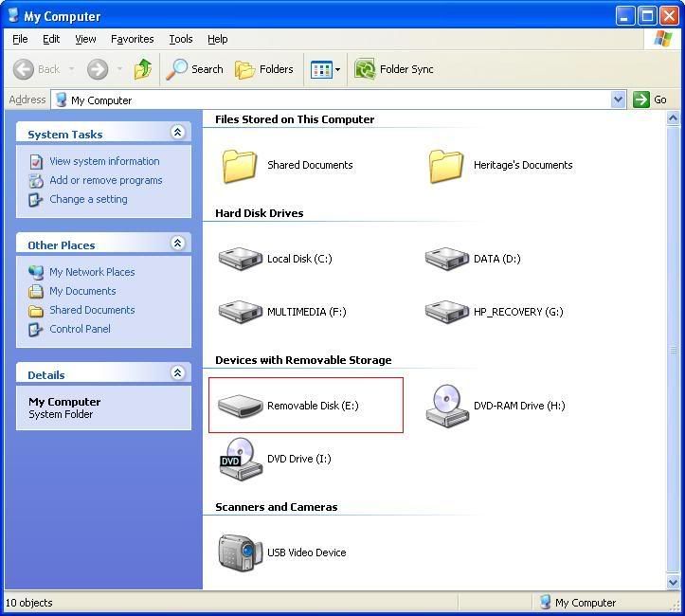The width and height of the screenshot is (685, 616).
Task: Click the scrollbar down arrow
Action: 673,582
